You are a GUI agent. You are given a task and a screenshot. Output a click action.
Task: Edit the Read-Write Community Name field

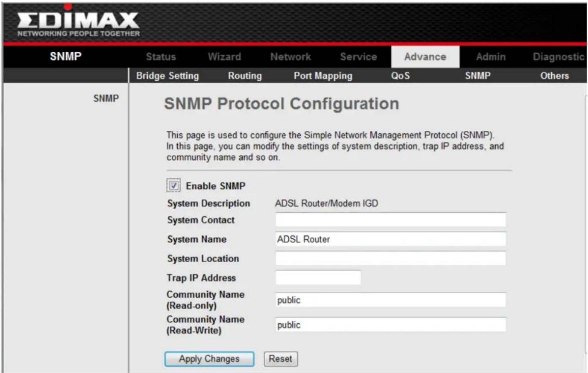coord(391,325)
